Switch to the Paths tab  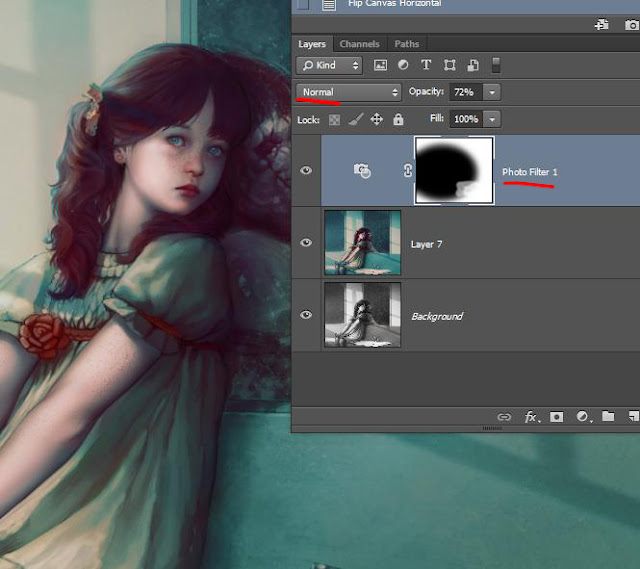pos(407,44)
